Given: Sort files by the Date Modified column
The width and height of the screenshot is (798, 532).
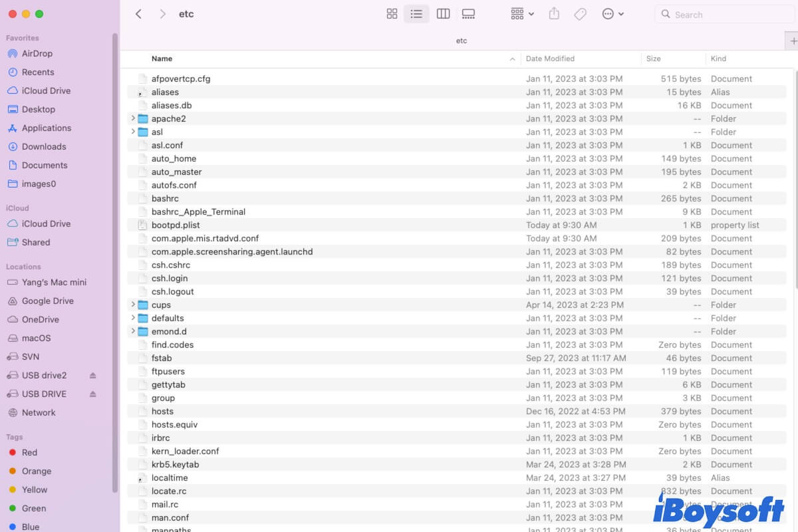Looking at the screenshot, I should [x=550, y=59].
